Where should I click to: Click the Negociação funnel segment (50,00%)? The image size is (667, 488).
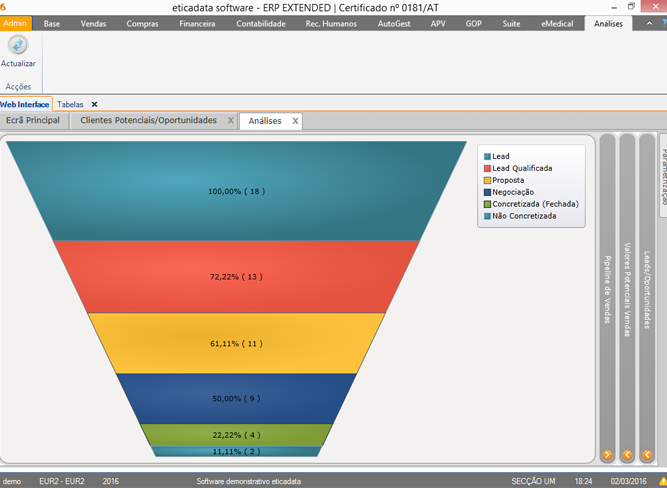[x=236, y=398]
